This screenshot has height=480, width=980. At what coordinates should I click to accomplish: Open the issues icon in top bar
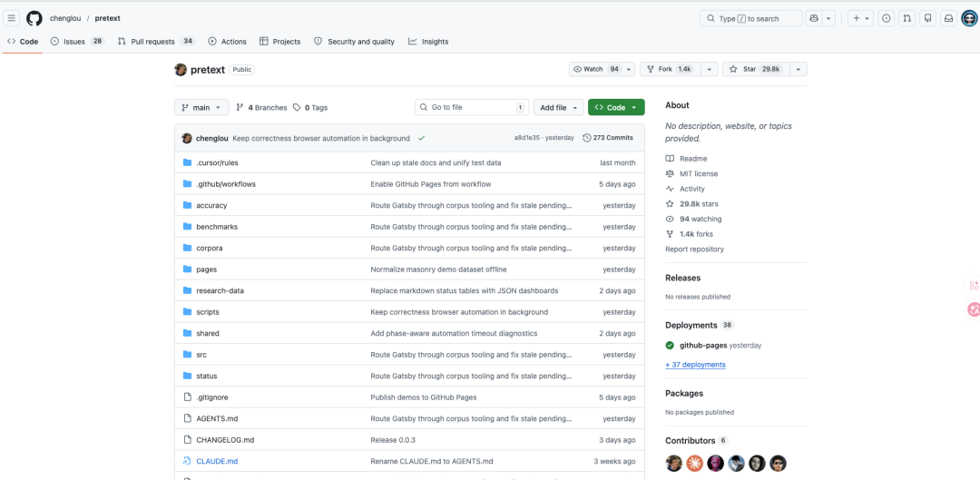point(887,18)
